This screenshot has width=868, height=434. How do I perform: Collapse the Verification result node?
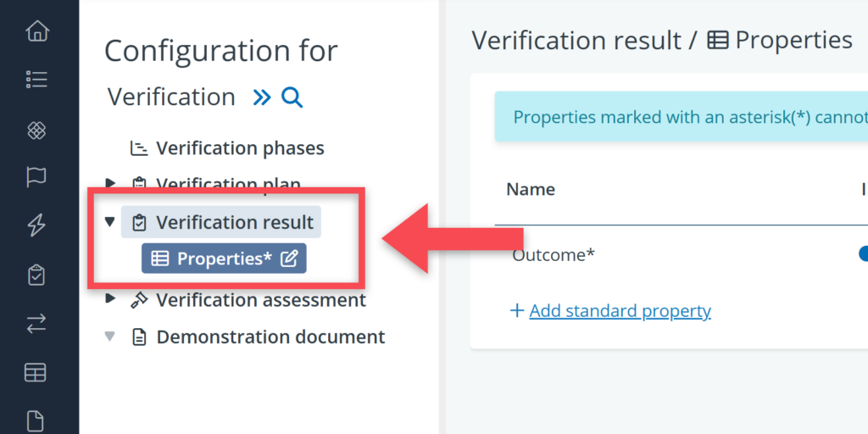pyautogui.click(x=109, y=222)
